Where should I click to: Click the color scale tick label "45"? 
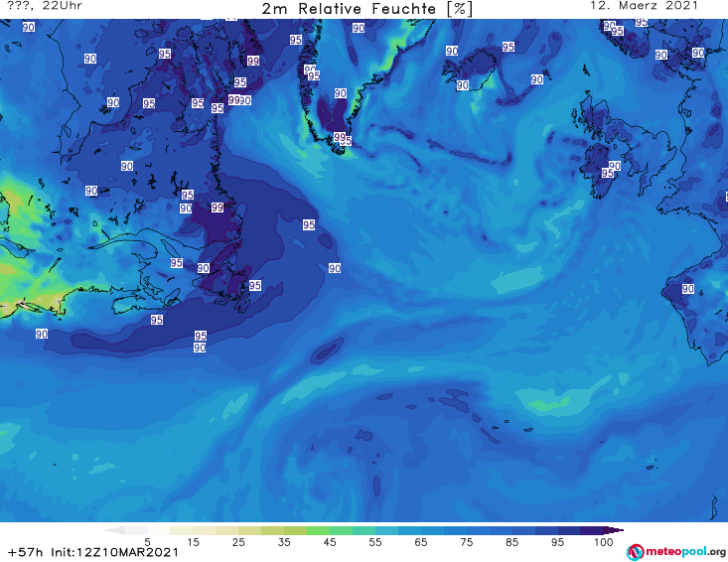[x=330, y=542]
